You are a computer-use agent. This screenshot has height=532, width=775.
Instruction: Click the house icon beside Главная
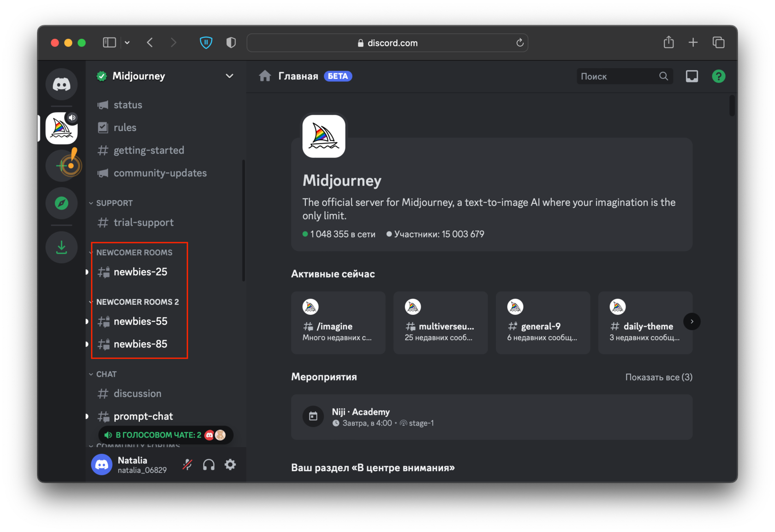(x=265, y=76)
